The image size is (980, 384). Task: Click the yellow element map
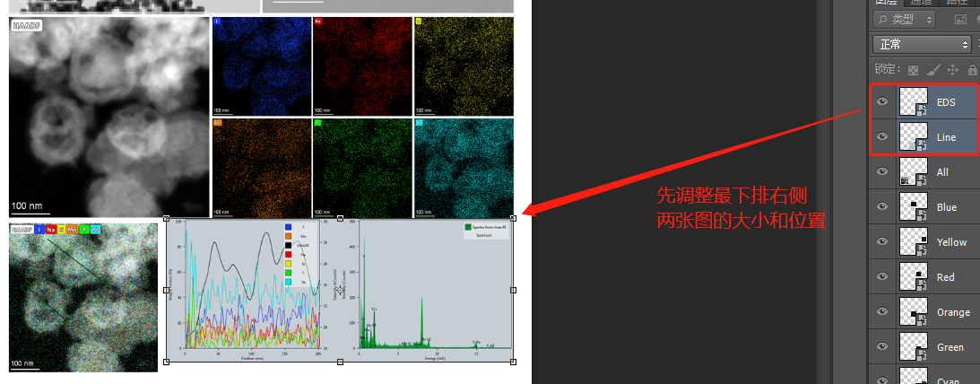click(x=464, y=65)
